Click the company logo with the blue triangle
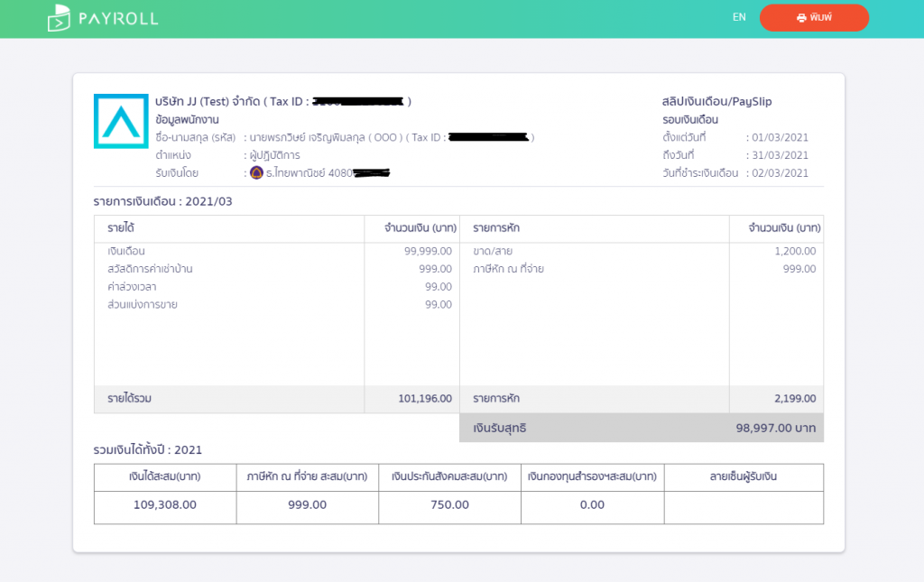Image resolution: width=924 pixels, height=582 pixels. click(x=121, y=121)
